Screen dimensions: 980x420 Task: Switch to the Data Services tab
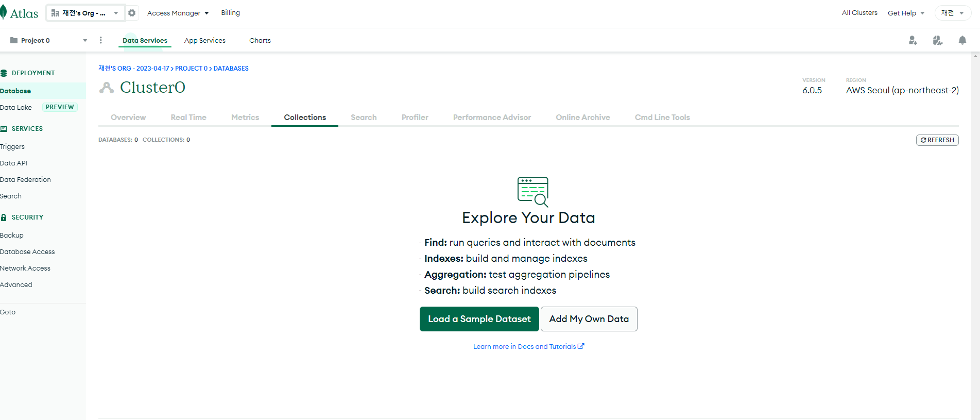tap(145, 40)
